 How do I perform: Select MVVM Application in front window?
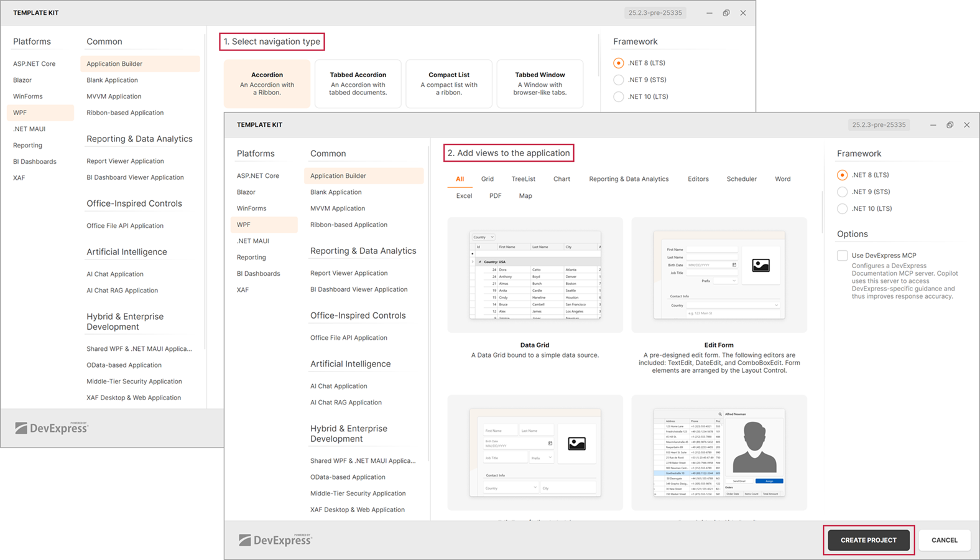click(338, 208)
